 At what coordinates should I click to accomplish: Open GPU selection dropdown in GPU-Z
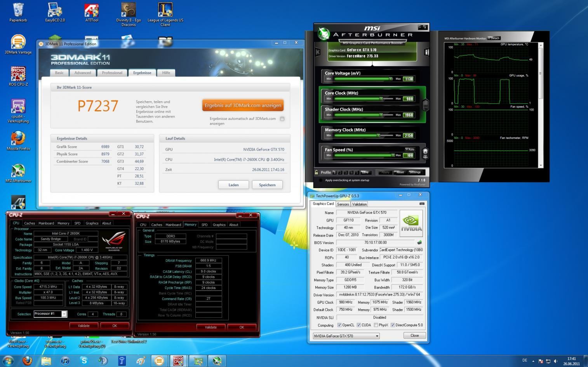coord(346,336)
